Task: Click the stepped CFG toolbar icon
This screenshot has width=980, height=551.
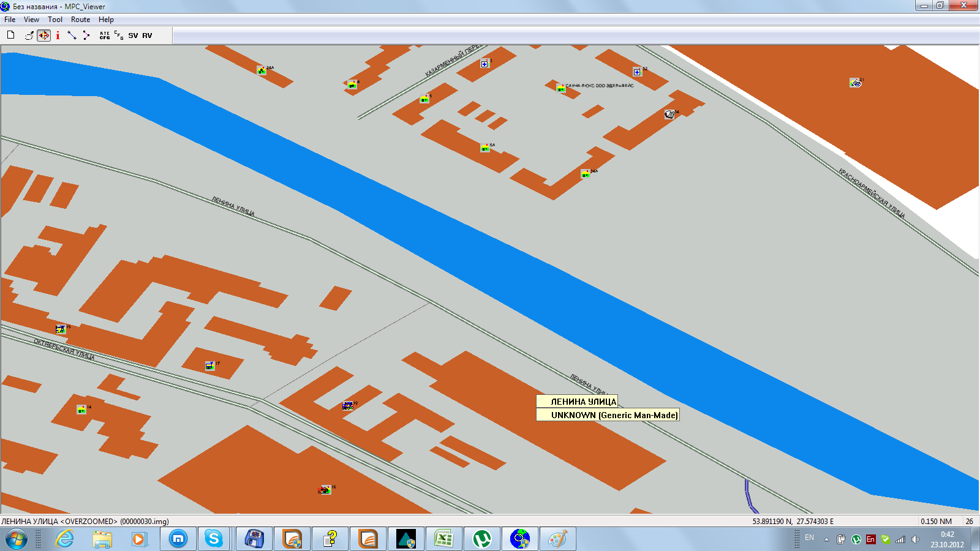Action: (118, 36)
